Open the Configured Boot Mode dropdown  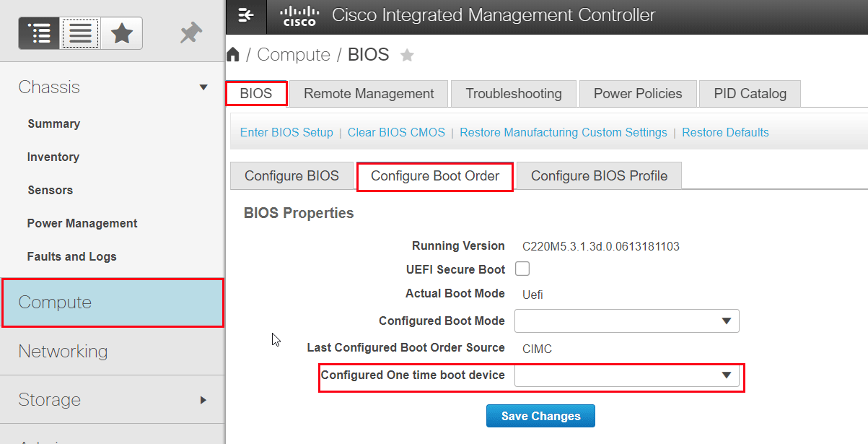(x=627, y=321)
